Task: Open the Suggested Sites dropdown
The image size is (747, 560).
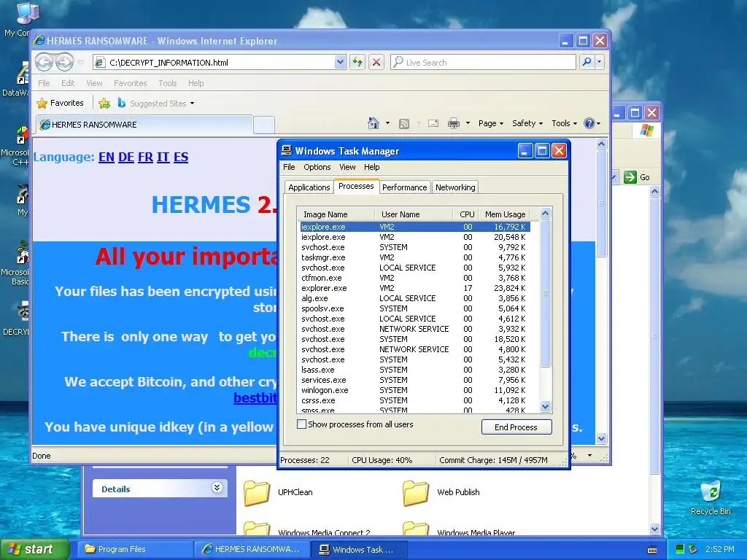Action: (192, 104)
